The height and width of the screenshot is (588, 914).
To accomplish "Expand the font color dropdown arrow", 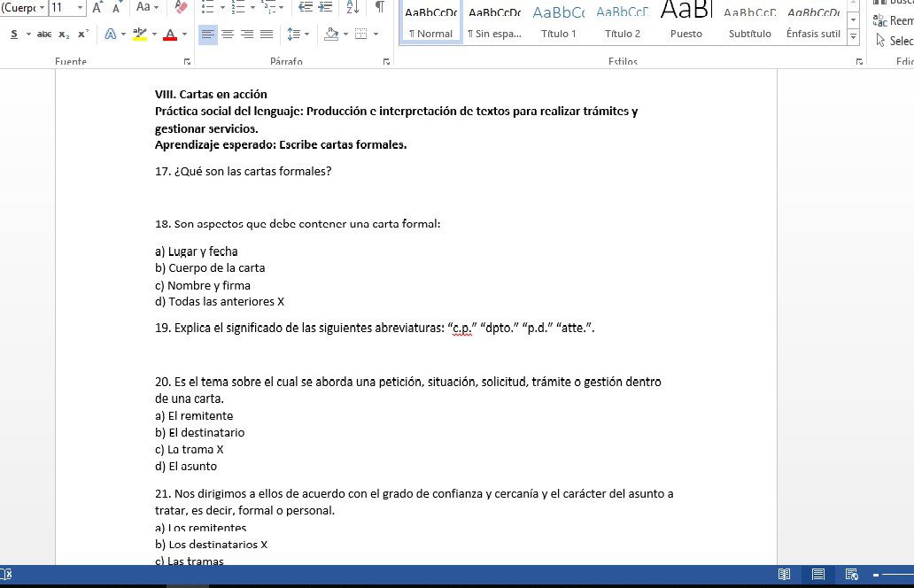I will (185, 35).
